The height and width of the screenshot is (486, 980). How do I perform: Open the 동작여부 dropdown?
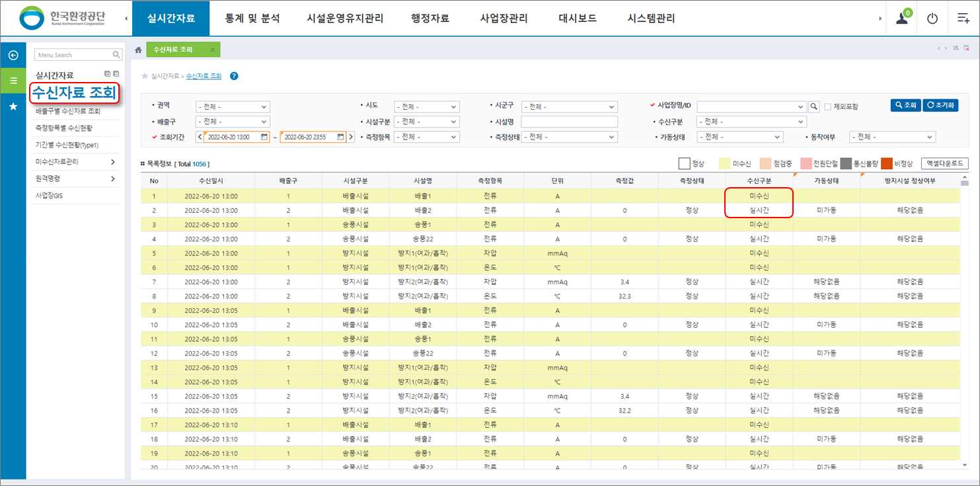click(892, 137)
